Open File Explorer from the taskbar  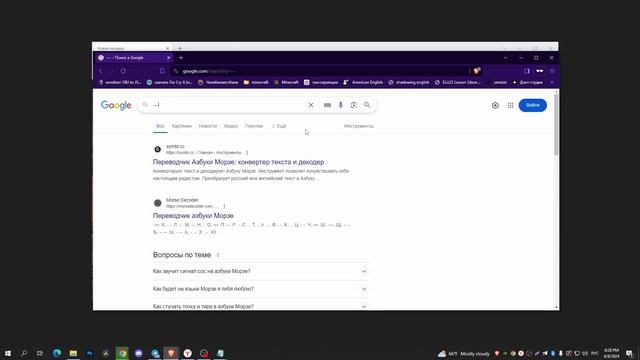click(x=73, y=353)
